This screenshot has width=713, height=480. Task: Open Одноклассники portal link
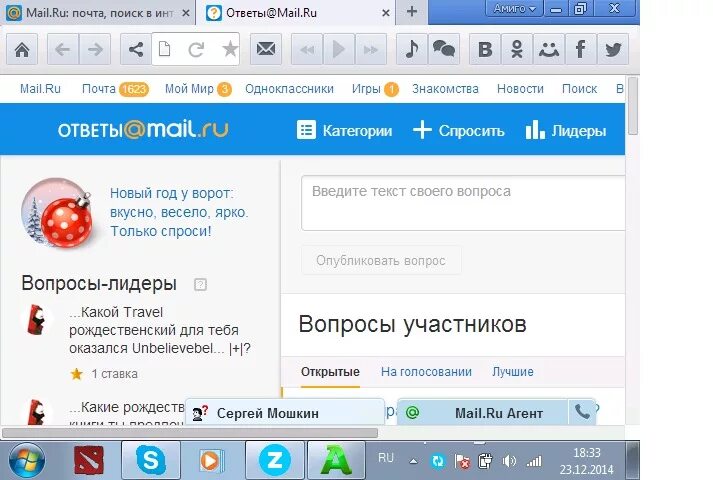[289, 89]
